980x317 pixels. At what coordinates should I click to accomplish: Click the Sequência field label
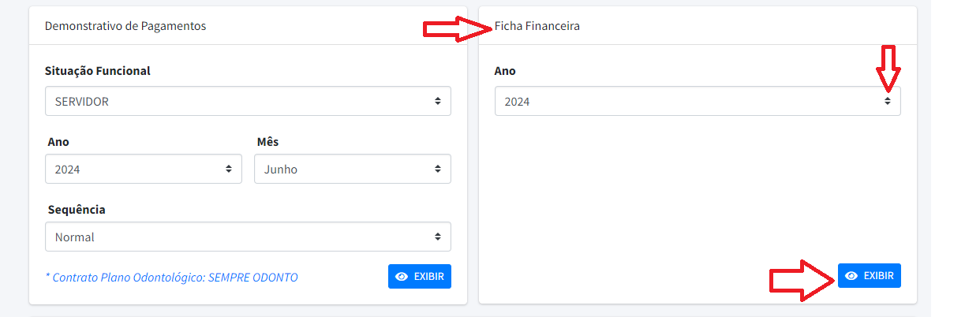(x=77, y=210)
